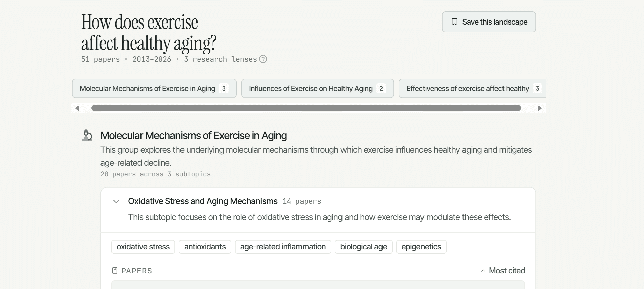The height and width of the screenshot is (289, 644).
Task: Click the papers icon next to PAPERS label
Action: [115, 271]
